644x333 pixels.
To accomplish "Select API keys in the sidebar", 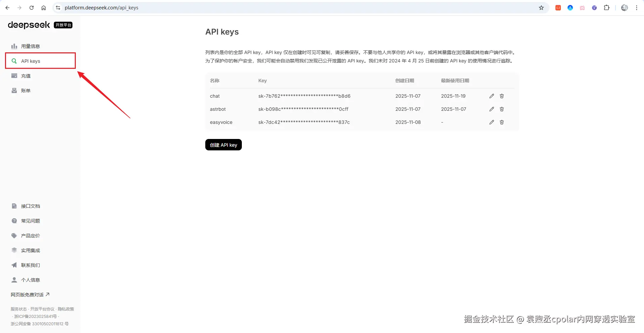I will click(x=40, y=61).
